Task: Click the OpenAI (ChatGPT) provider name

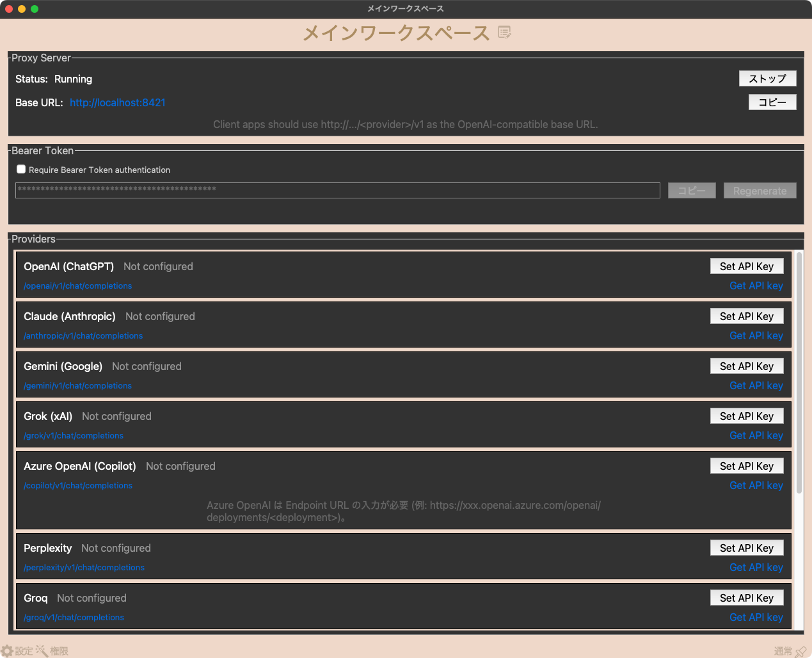Action: coord(68,266)
